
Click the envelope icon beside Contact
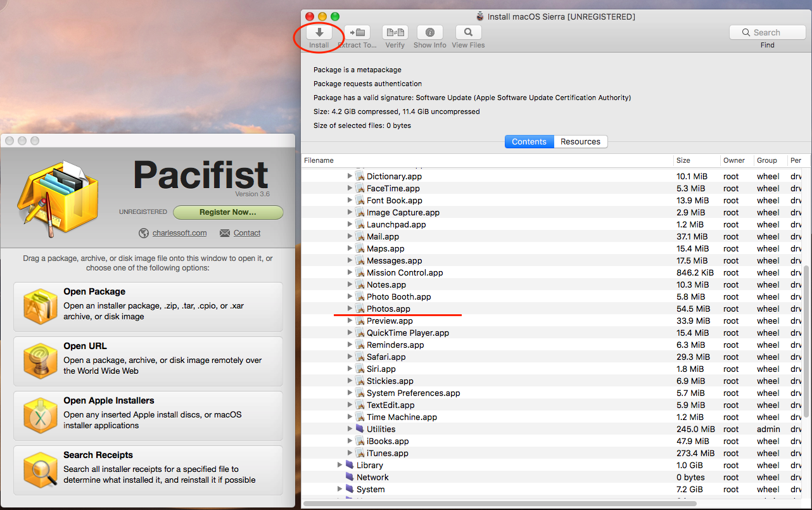pyautogui.click(x=225, y=233)
